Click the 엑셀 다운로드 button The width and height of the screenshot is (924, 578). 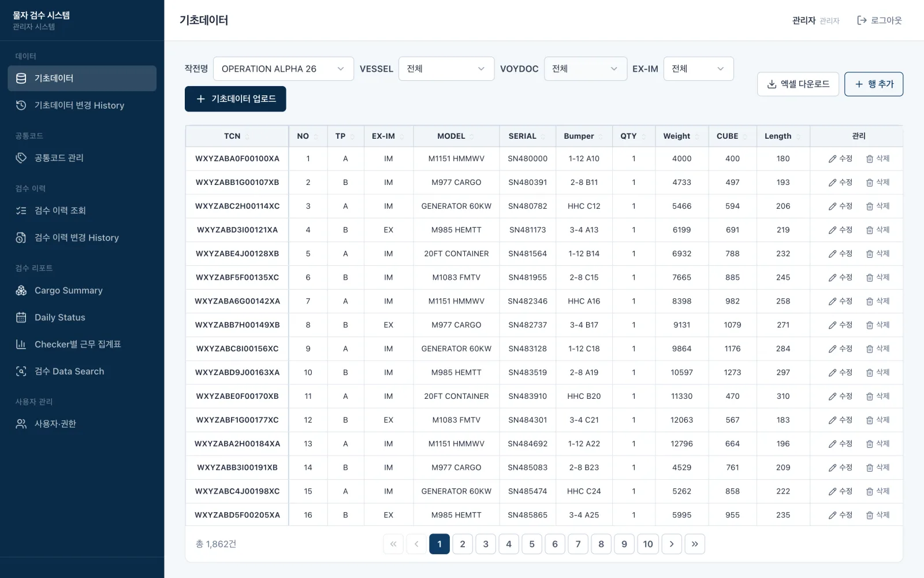click(798, 84)
